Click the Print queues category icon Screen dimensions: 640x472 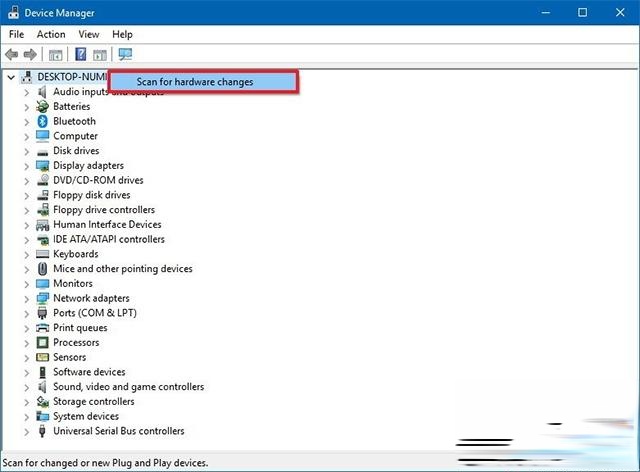tap(42, 328)
